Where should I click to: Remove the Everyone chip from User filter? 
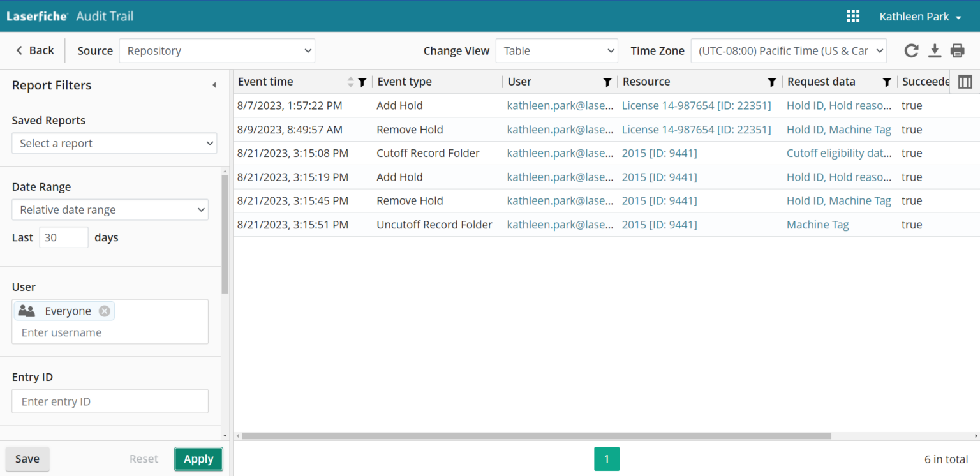point(104,311)
